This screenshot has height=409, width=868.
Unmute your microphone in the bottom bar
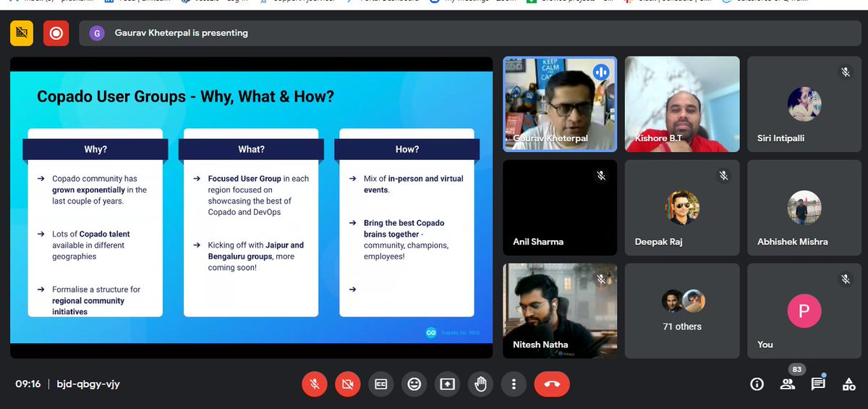pyautogui.click(x=315, y=384)
